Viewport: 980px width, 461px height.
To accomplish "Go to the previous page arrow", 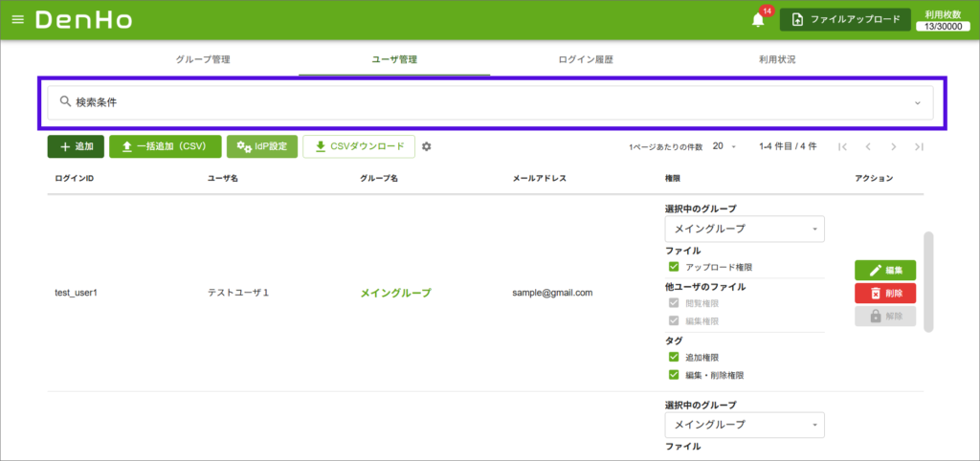I will pos(868,146).
